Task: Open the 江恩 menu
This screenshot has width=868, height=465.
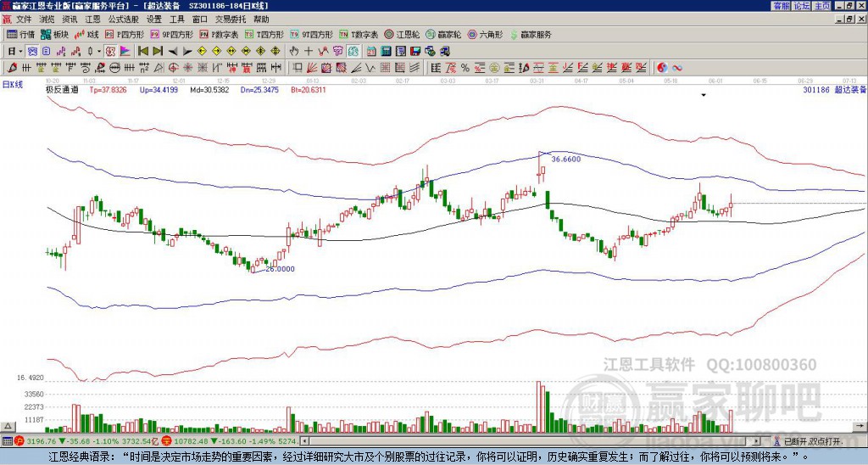Action: point(92,20)
